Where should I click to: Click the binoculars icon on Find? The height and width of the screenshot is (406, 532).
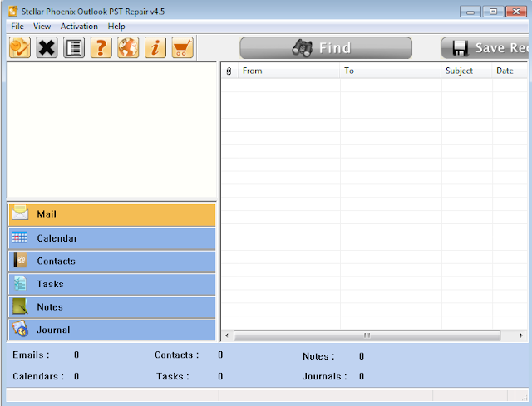(x=302, y=48)
